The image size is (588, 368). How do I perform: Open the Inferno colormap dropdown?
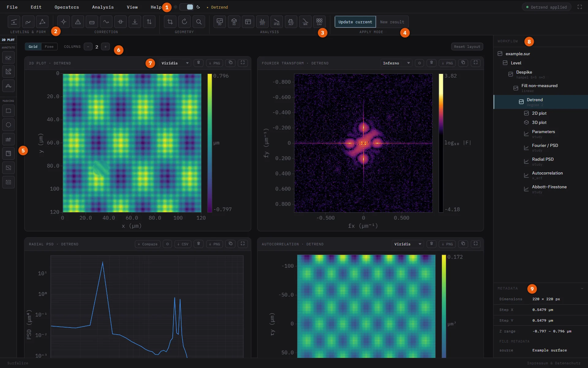(396, 63)
